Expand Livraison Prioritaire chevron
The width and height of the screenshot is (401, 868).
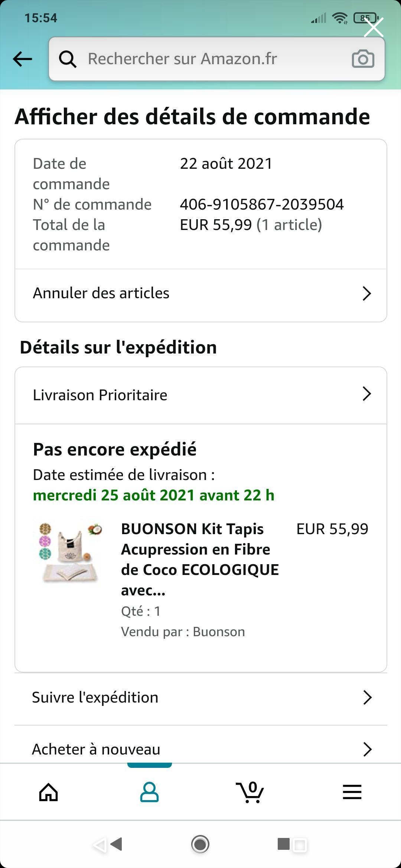click(x=366, y=394)
